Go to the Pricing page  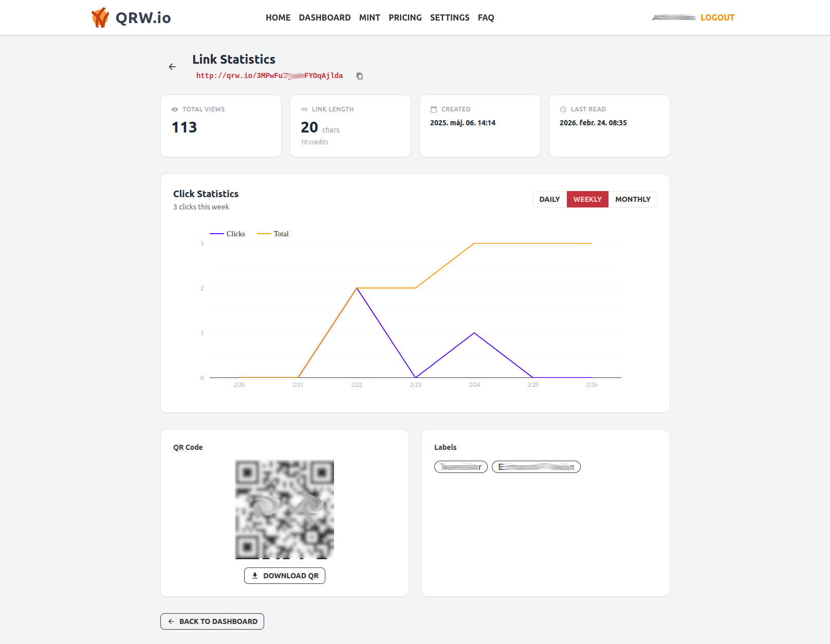405,17
